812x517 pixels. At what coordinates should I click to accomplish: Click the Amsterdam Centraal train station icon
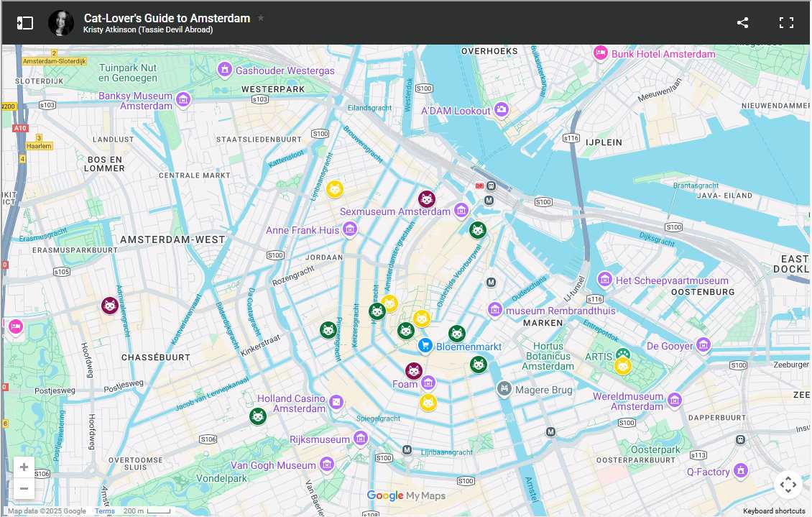pos(491,186)
